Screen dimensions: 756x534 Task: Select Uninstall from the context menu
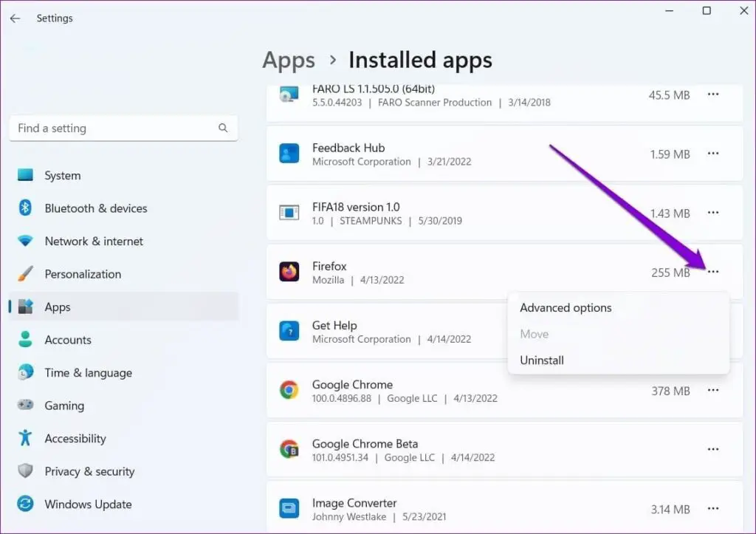[x=541, y=360]
